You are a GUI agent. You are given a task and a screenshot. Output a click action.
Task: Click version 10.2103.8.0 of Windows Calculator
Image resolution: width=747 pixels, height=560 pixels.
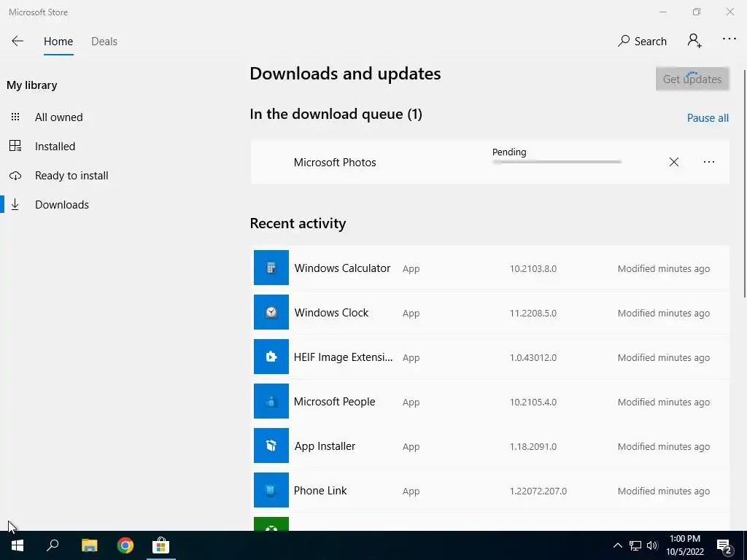pyautogui.click(x=533, y=268)
